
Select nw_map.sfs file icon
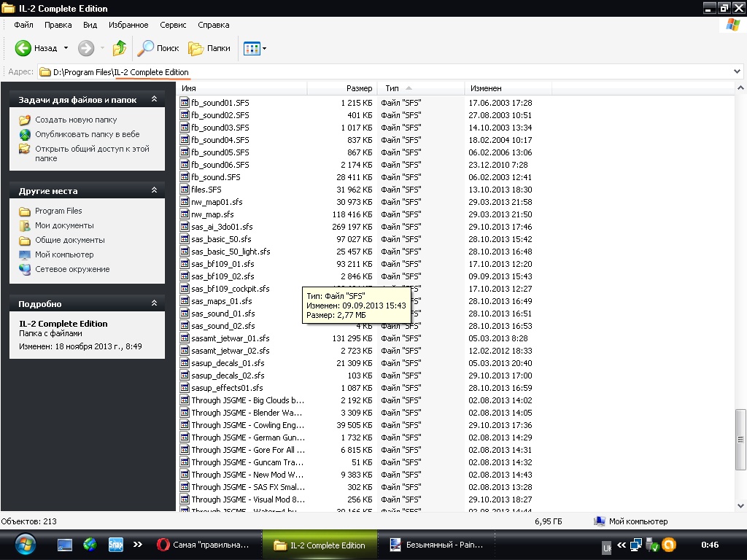tap(185, 214)
